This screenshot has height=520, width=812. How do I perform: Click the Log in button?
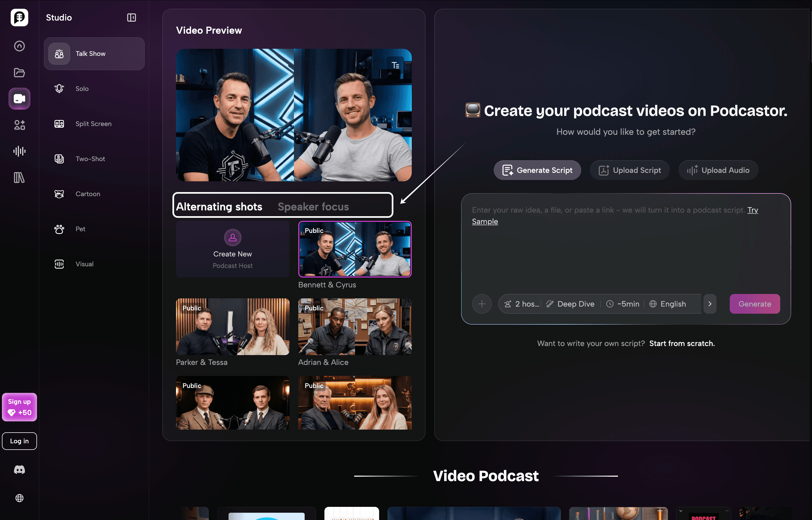[19, 441]
